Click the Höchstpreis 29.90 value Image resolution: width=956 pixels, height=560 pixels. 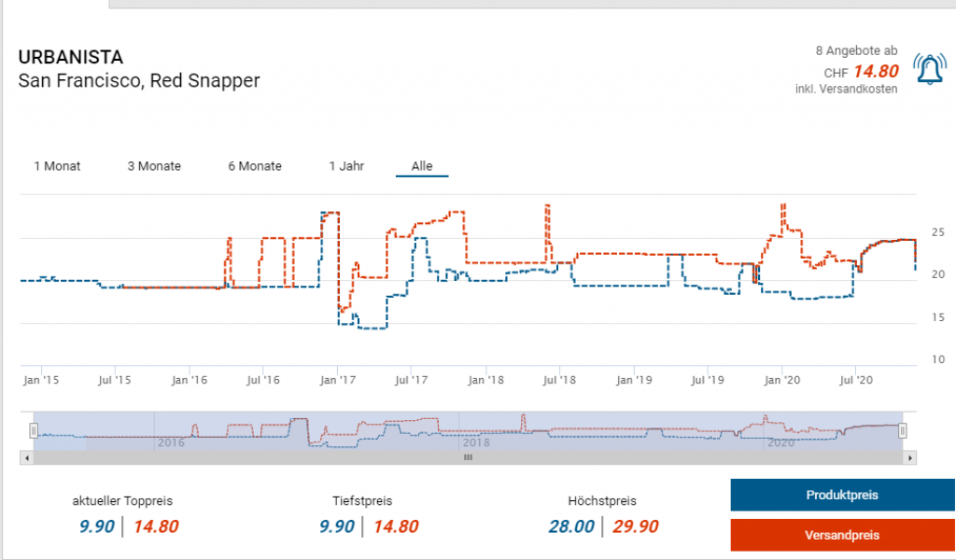(636, 526)
